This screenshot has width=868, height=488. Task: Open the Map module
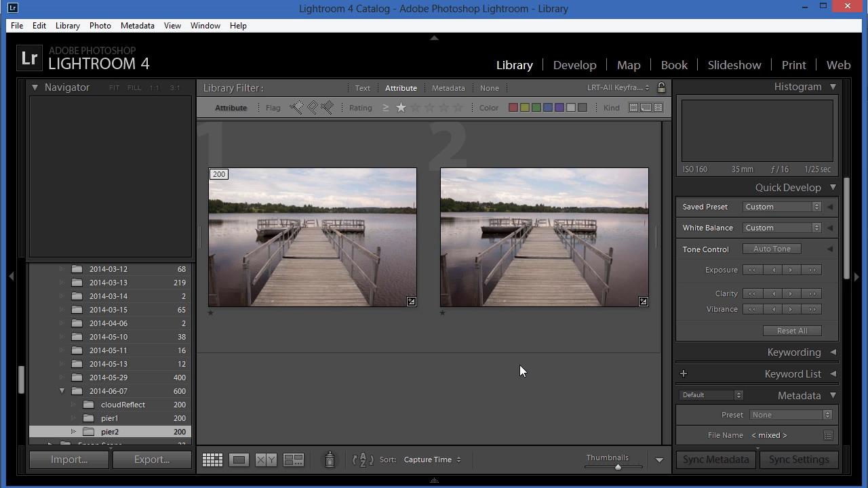coord(629,65)
